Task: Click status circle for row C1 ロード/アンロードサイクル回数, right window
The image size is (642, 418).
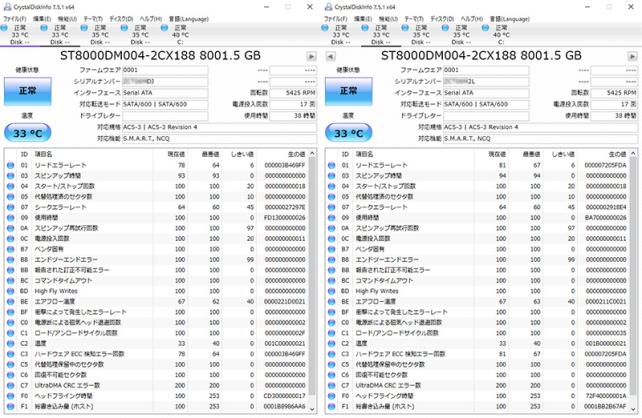Action: click(332, 333)
